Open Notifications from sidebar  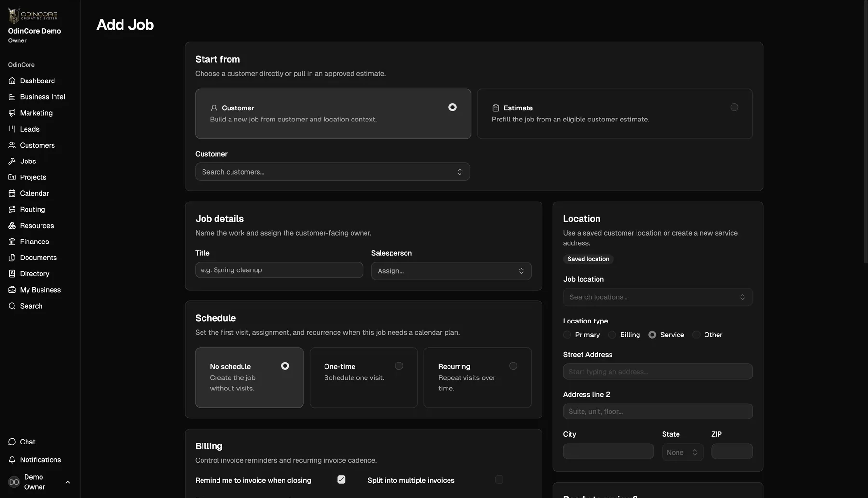(41, 460)
